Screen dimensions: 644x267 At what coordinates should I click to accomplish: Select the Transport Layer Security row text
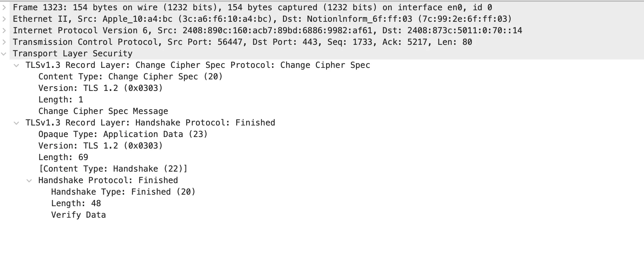pos(72,54)
